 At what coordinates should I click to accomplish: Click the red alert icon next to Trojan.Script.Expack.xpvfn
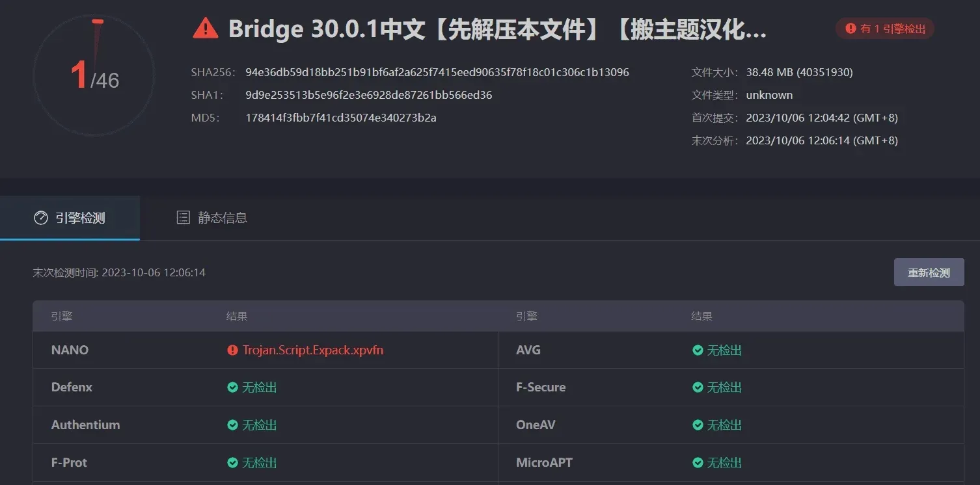(x=232, y=350)
